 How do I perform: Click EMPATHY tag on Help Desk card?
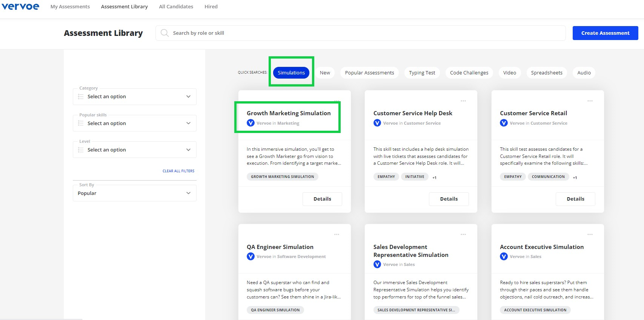coord(386,176)
